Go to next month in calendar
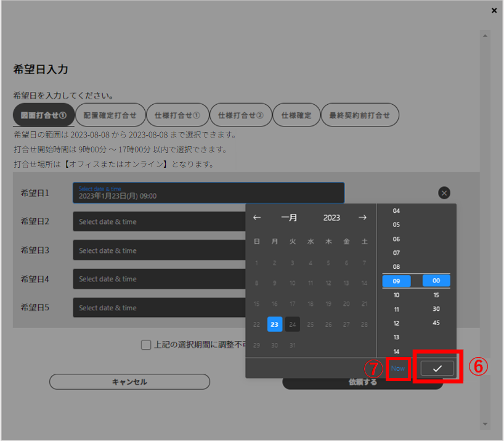This screenshot has width=504, height=441. pos(362,218)
